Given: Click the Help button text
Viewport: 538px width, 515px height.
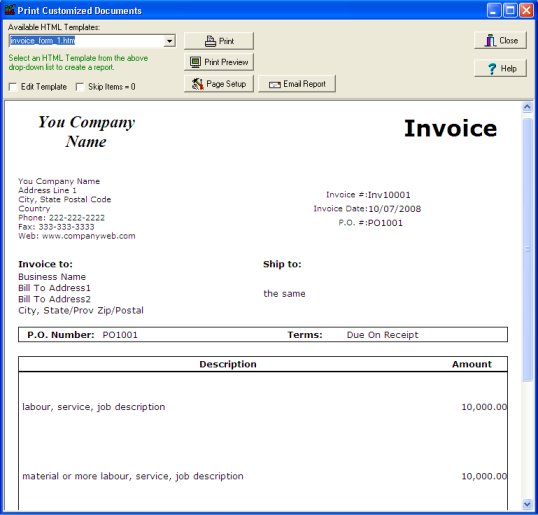Looking at the screenshot, I should pos(508,69).
